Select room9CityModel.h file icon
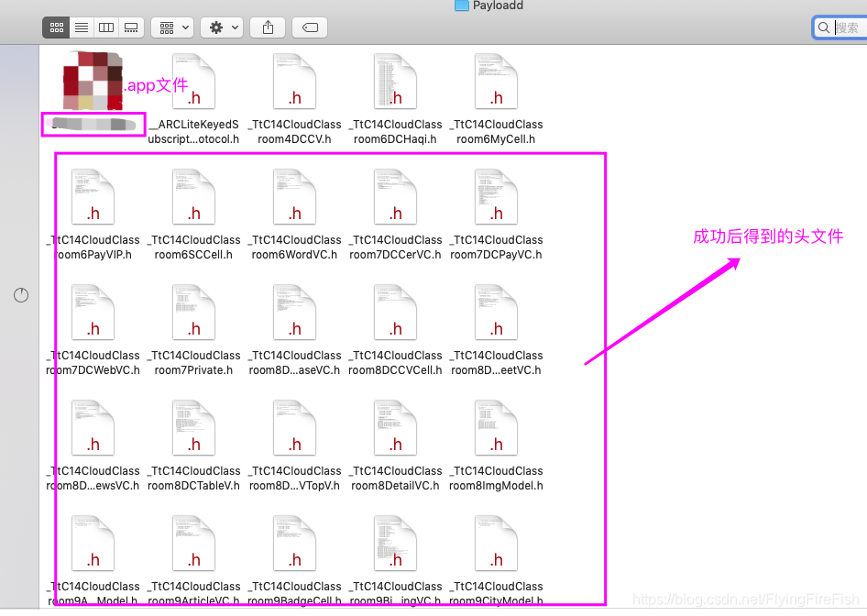This screenshot has width=867, height=616. 496,544
